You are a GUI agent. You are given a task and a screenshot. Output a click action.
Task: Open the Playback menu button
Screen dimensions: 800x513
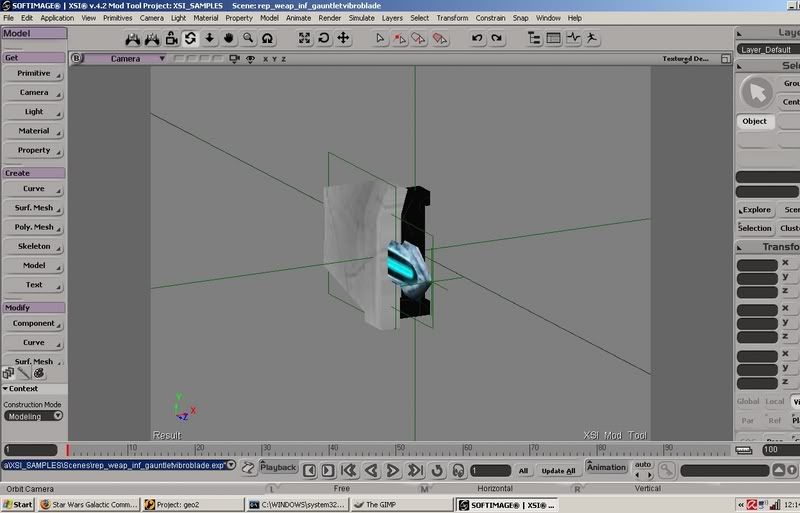coord(278,467)
